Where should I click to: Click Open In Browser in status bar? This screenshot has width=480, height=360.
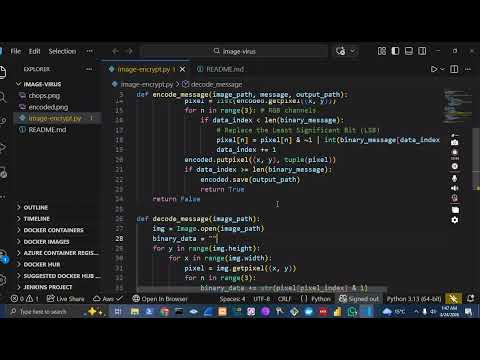[160, 299]
